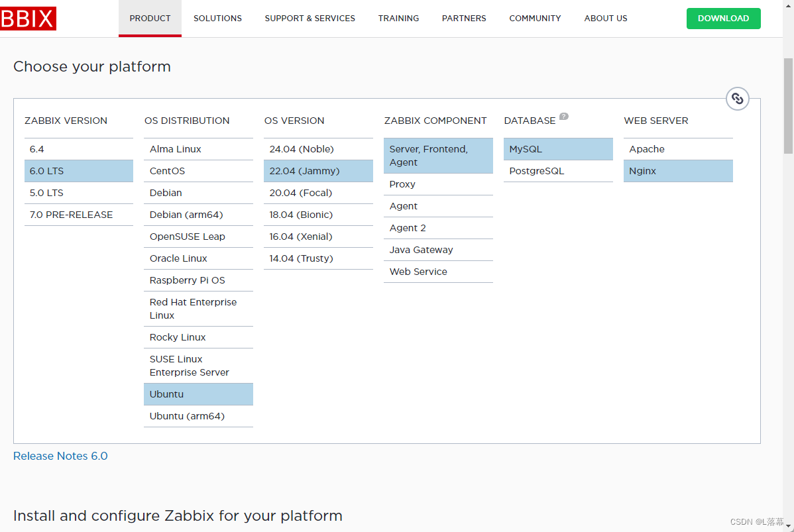The width and height of the screenshot is (794, 532).
Task: Choose MySQL database
Action: coord(559,149)
